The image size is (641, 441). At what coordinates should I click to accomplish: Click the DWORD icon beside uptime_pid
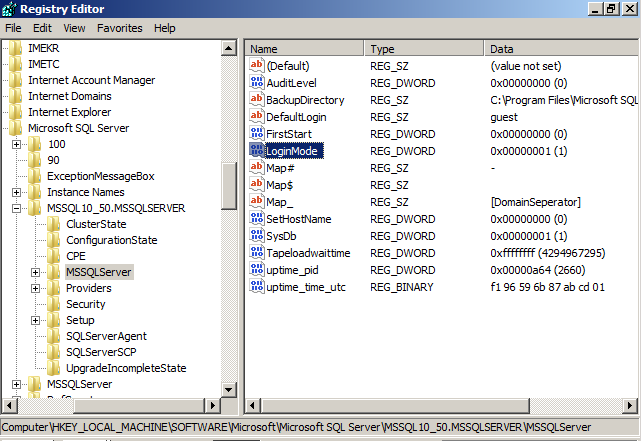coord(257,270)
